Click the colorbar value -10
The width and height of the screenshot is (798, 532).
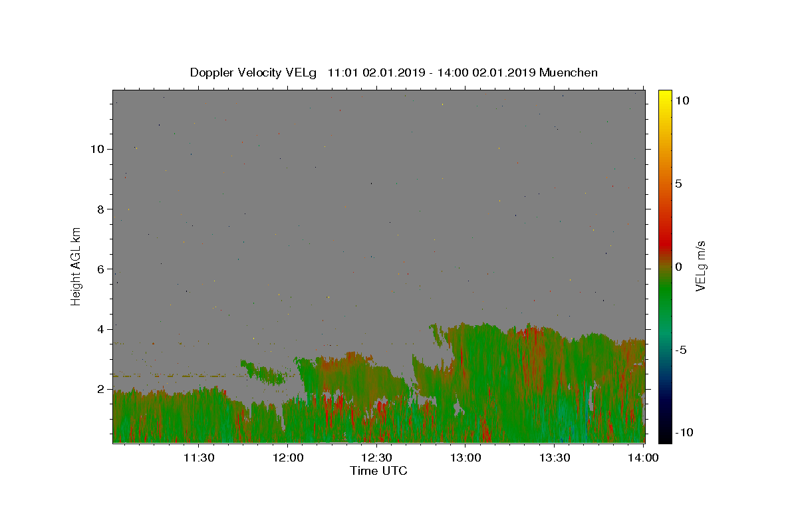[684, 432]
